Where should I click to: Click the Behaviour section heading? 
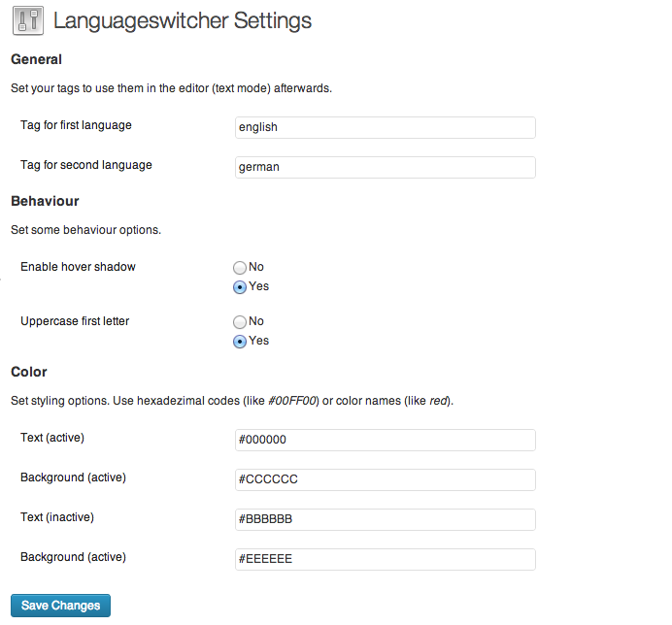45,202
